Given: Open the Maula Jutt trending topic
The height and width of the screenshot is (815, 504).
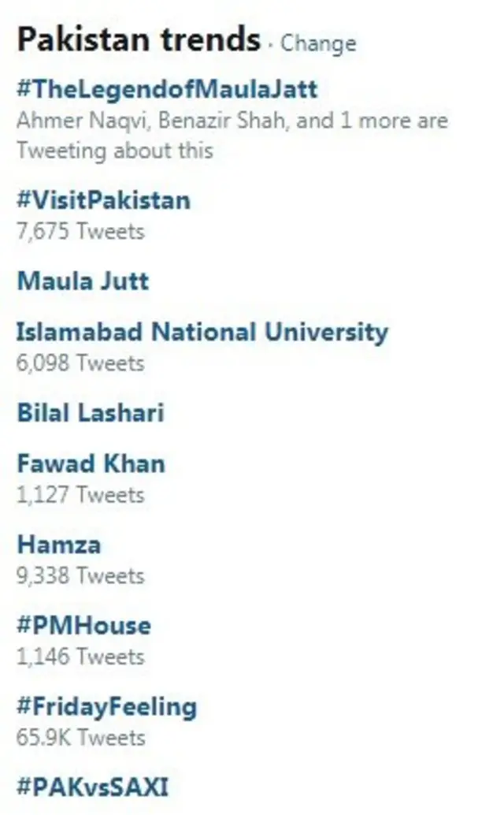Looking at the screenshot, I should click(83, 281).
